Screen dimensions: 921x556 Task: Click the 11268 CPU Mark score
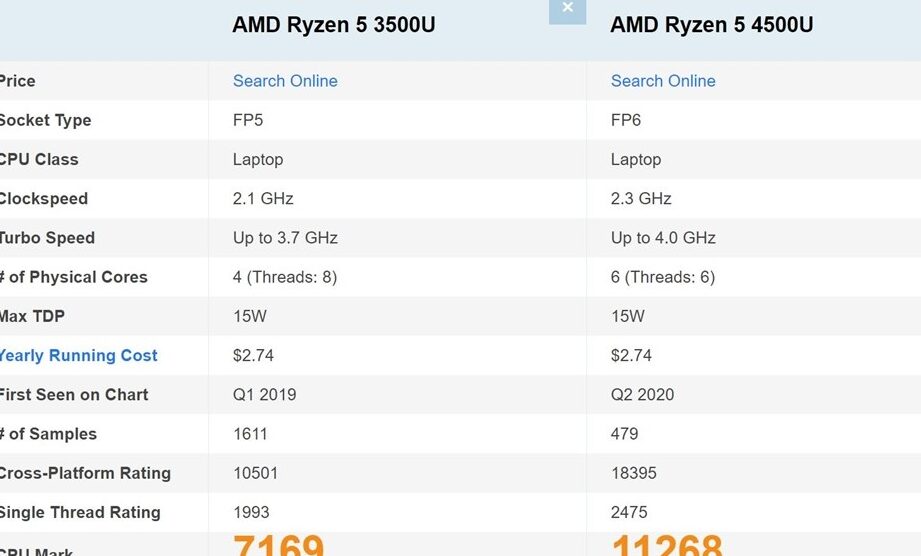[667, 545]
